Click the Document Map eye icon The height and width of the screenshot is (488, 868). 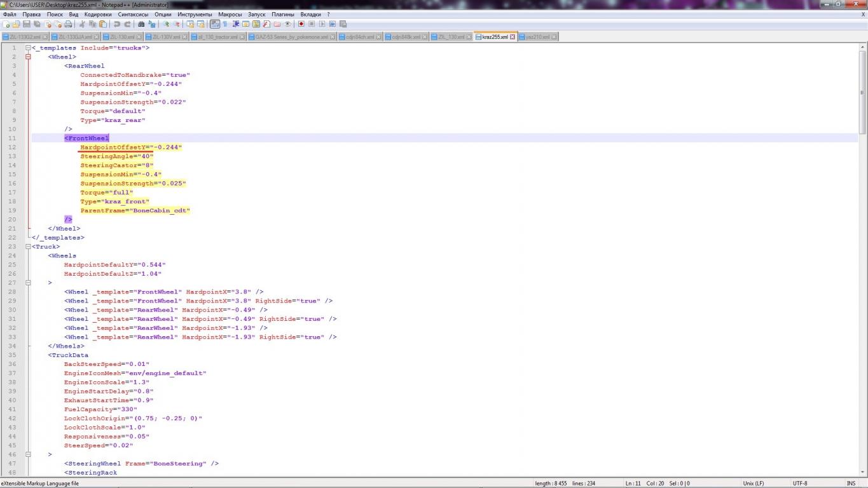(x=287, y=24)
